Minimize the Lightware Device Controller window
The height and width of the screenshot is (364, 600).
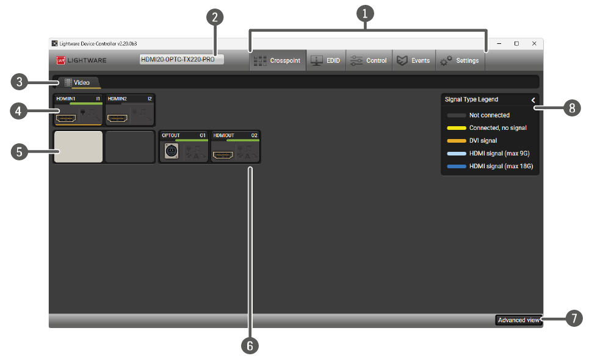[499, 44]
